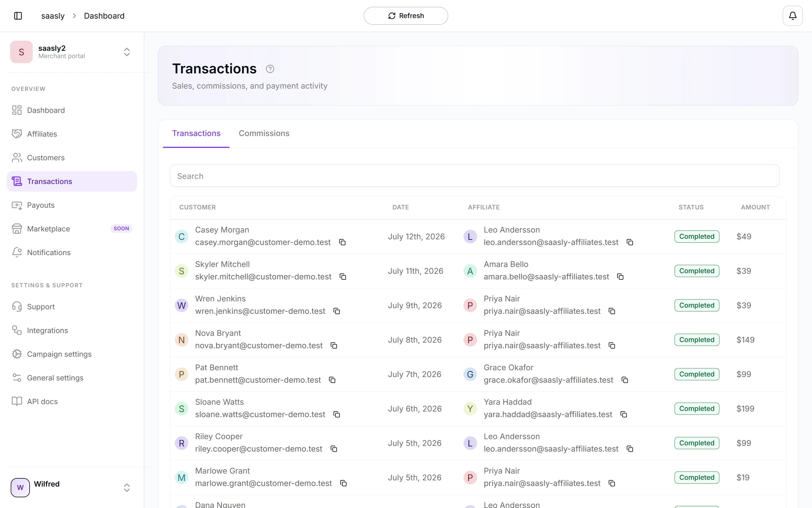Image resolution: width=812 pixels, height=508 pixels.
Task: Copy Casey Morgan's customer email
Action: [x=342, y=242]
